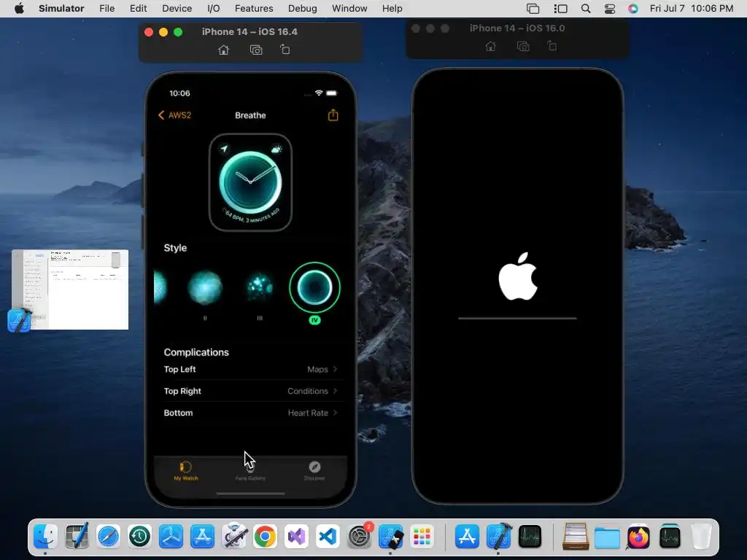Switch to the My Watch tab
The image size is (747, 560).
pos(186,470)
